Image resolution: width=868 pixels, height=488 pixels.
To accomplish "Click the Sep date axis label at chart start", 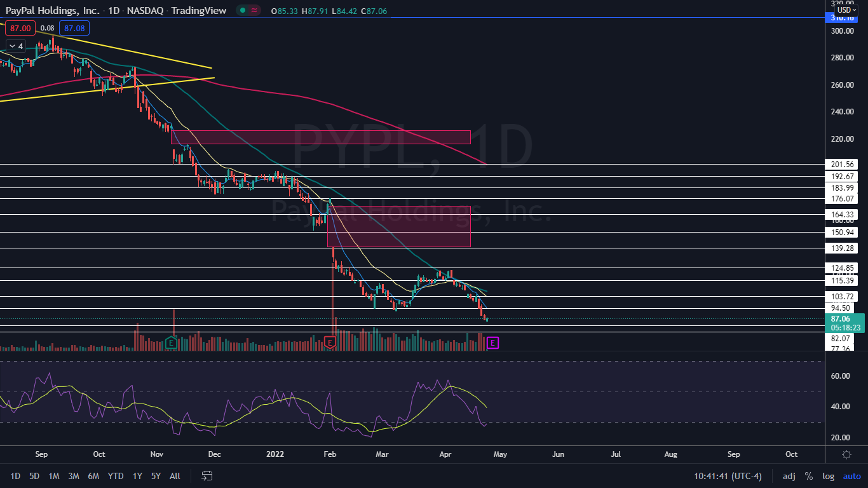I will (x=41, y=454).
